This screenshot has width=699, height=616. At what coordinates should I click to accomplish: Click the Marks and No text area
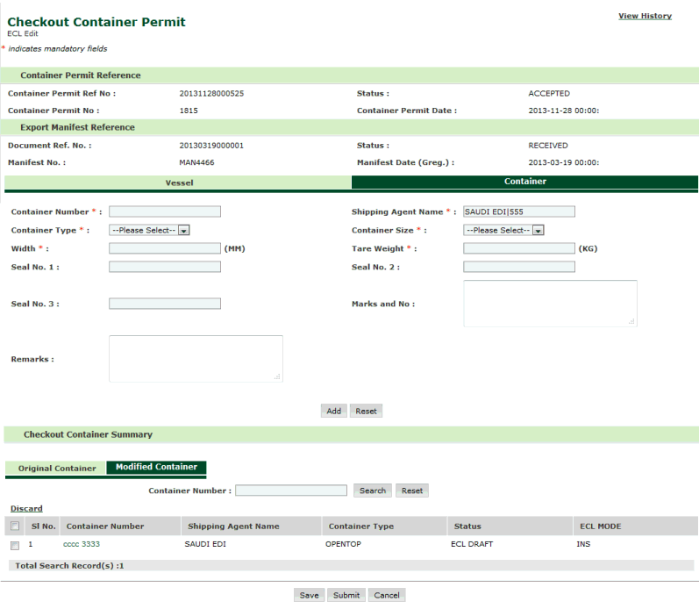(x=550, y=304)
